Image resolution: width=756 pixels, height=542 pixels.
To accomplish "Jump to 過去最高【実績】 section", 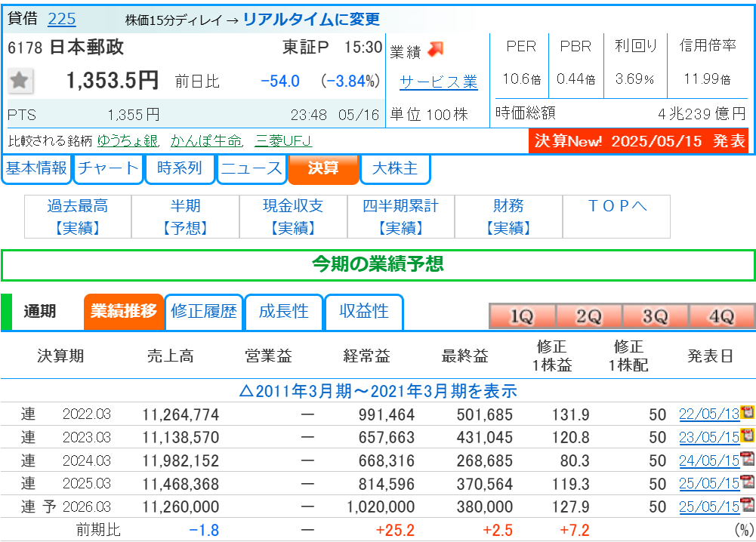I will [x=78, y=217].
